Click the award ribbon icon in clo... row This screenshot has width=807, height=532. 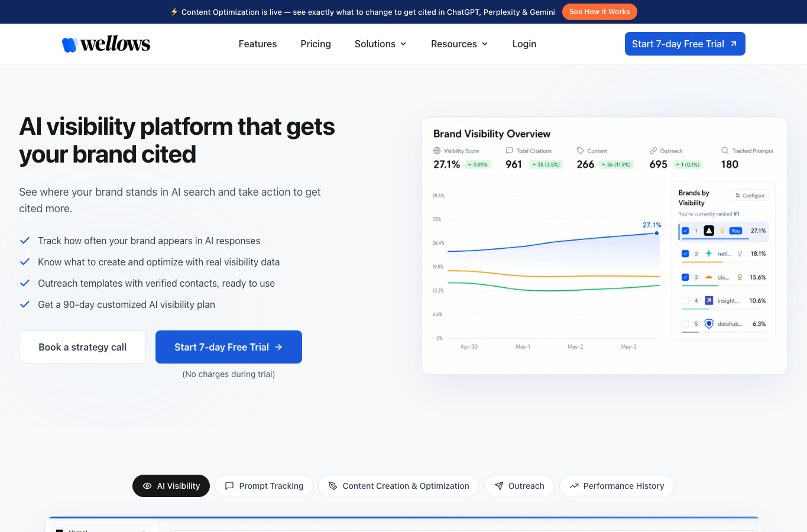point(740,277)
